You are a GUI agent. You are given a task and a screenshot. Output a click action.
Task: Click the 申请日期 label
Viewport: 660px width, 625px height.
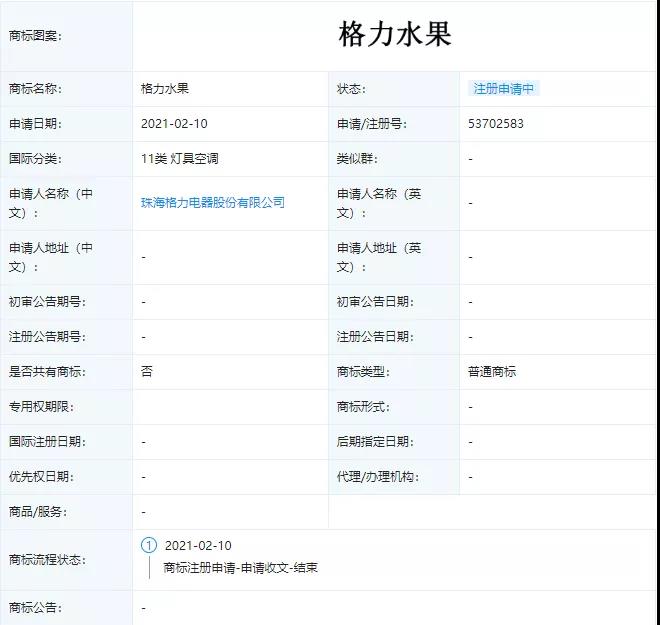[35, 124]
